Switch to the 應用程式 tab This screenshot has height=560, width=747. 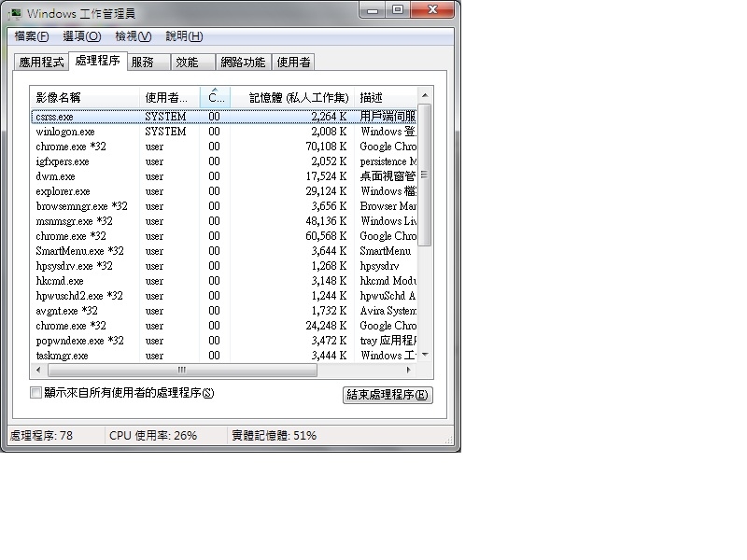coord(41,63)
